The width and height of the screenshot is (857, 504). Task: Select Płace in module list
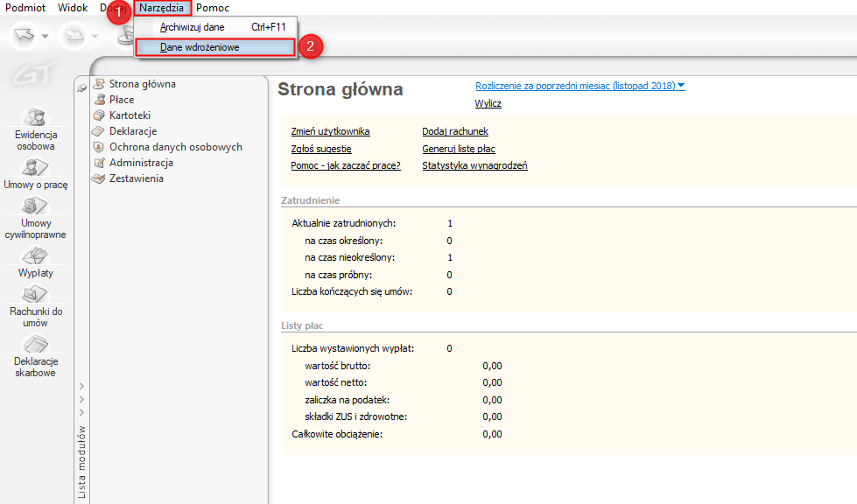click(x=122, y=100)
